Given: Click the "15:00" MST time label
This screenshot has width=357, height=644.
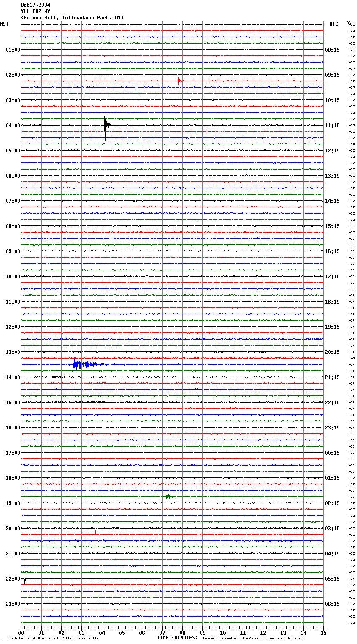Looking at the screenshot, I should (x=13, y=403).
